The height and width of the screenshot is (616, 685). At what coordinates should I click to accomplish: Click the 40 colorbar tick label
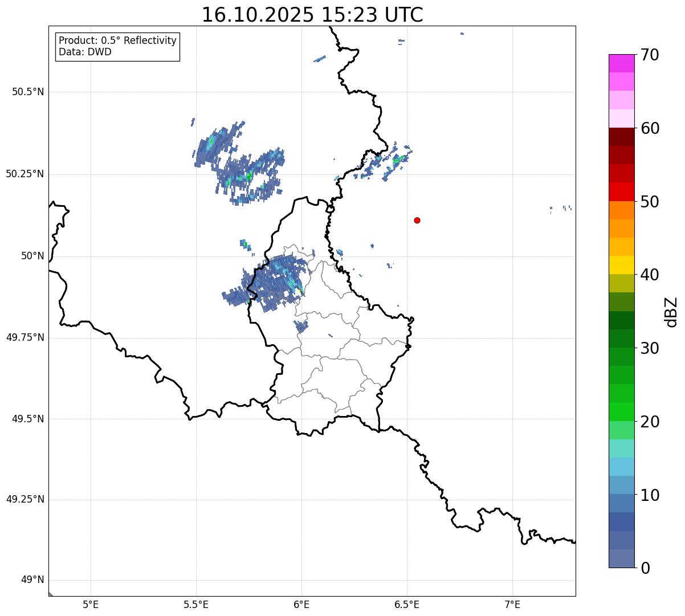click(650, 275)
